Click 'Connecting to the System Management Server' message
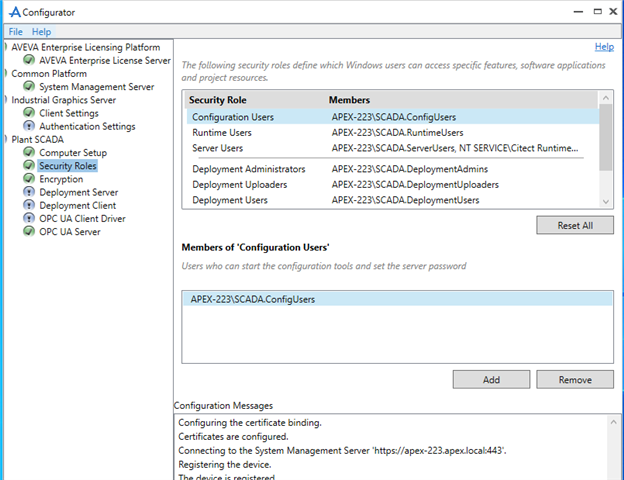The height and width of the screenshot is (480, 624). [x=342, y=451]
